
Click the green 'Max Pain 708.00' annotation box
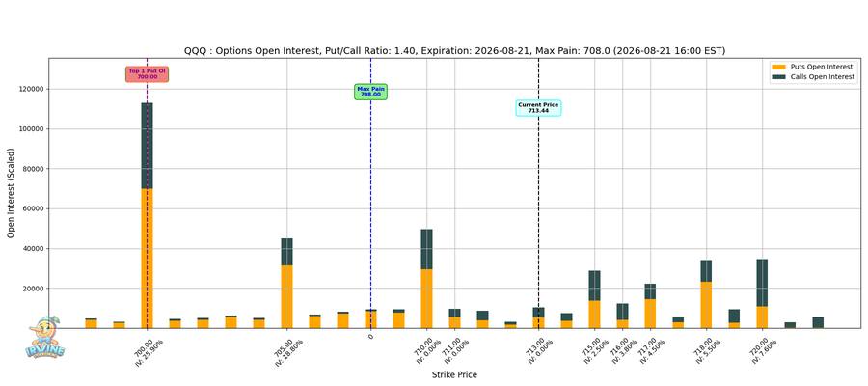click(371, 92)
